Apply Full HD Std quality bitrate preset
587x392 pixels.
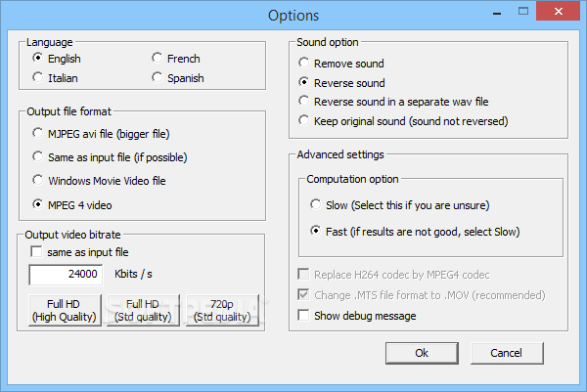pyautogui.click(x=143, y=310)
